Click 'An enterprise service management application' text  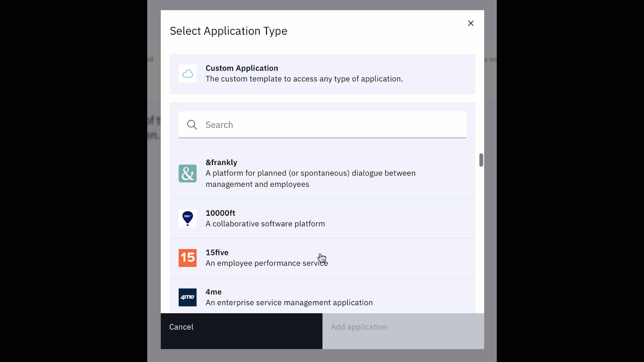point(289,303)
